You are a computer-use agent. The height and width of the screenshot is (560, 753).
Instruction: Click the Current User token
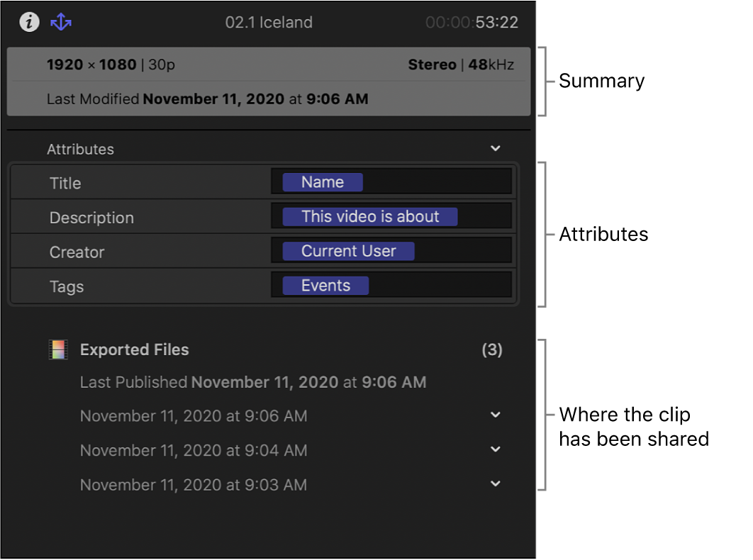(x=347, y=250)
